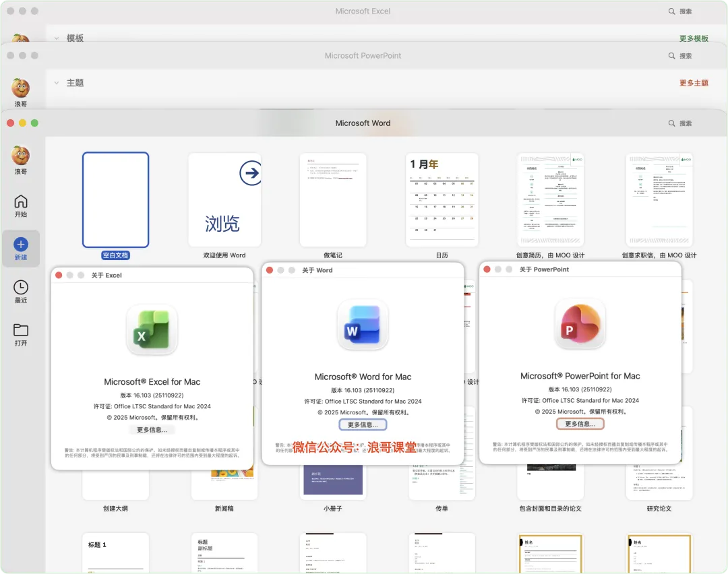
Task: Click the 浪哥 avatar in Word sidebar
Action: (20, 155)
